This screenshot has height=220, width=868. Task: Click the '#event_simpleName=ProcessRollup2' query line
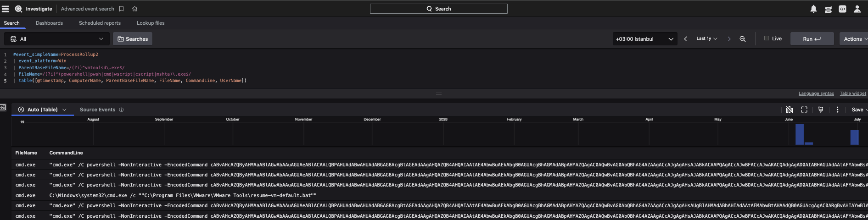(x=56, y=54)
